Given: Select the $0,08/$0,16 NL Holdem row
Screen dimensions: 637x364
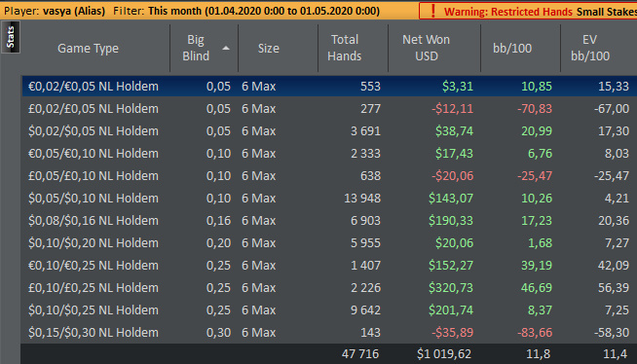Looking at the screenshot, I should coord(329,220).
